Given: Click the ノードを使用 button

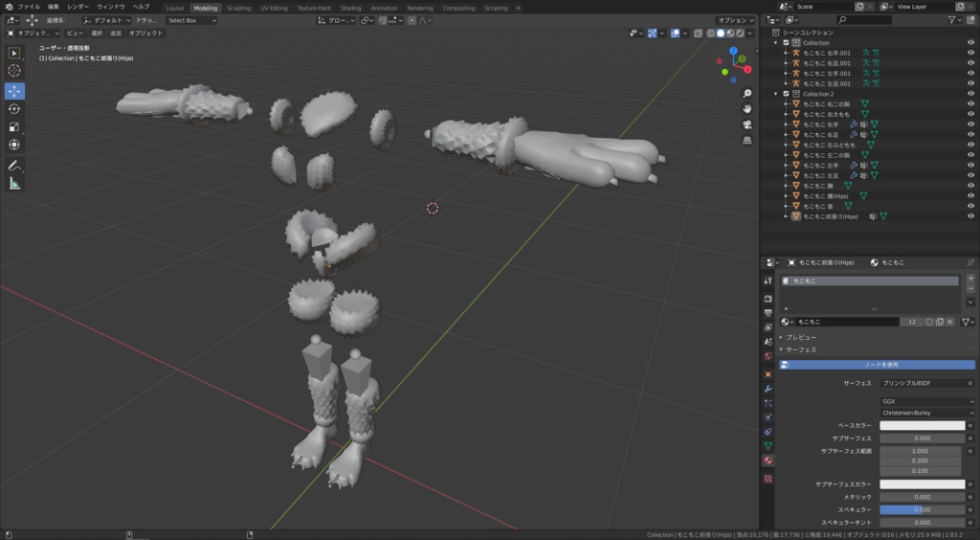Looking at the screenshot, I should (877, 365).
